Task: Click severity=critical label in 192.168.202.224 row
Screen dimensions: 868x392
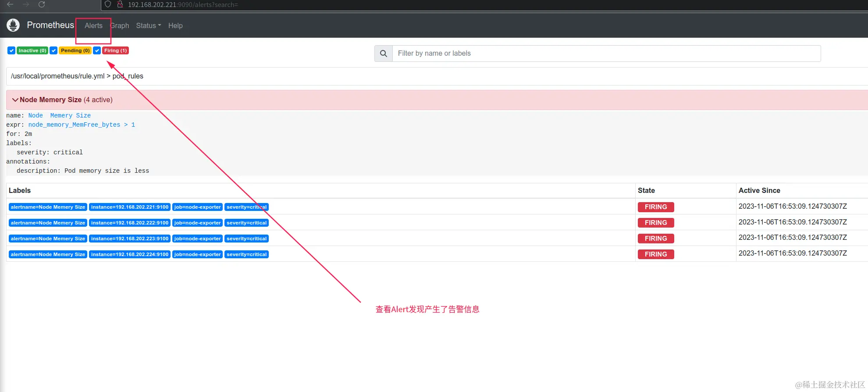Action: pos(246,254)
